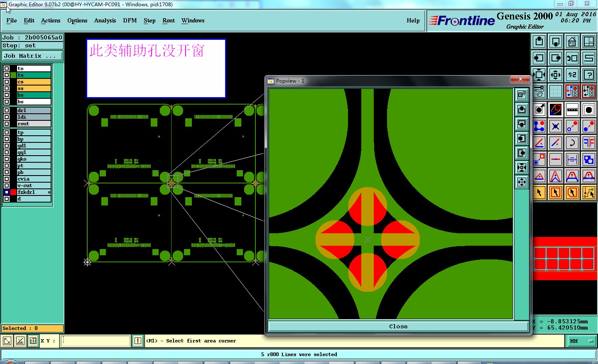Toggle the 'ts' layer checkbox

point(7,75)
